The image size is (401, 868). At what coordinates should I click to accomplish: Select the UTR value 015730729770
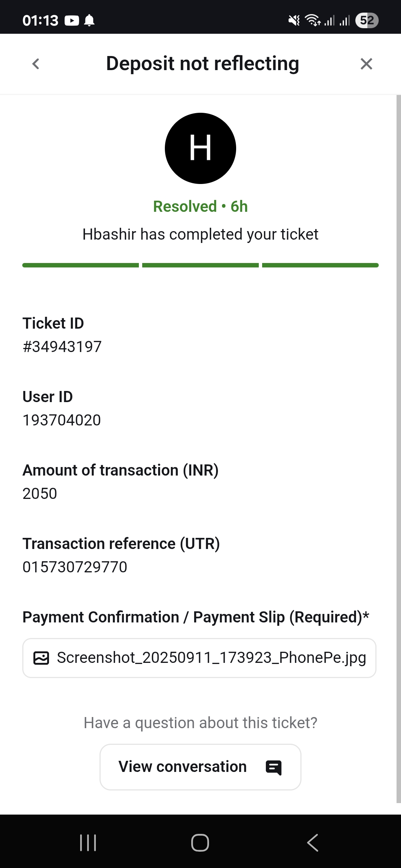75,567
